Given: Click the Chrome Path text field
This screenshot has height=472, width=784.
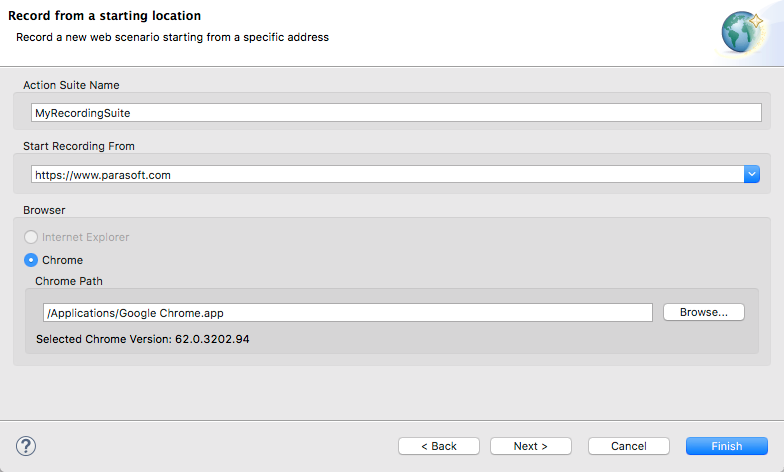Looking at the screenshot, I should tap(348, 313).
